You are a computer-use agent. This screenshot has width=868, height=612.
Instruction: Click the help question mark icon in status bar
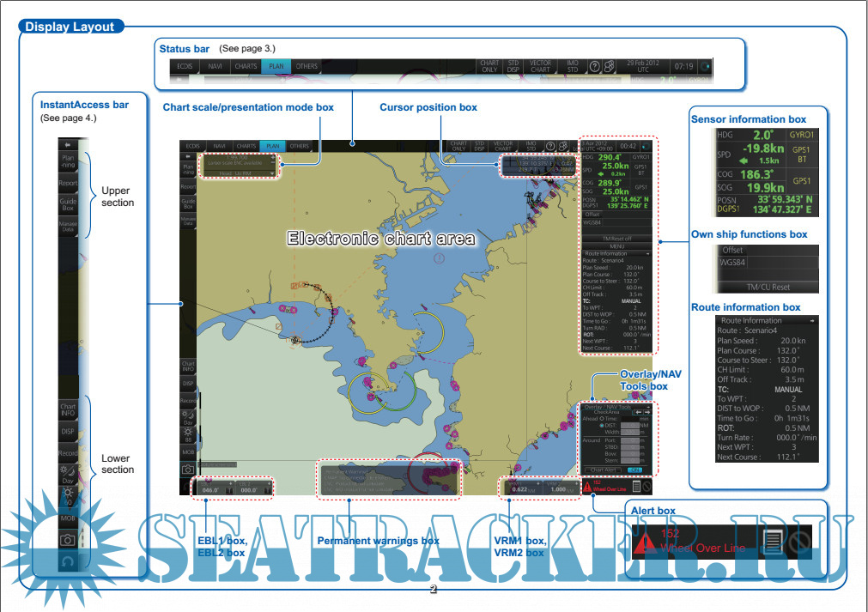594,67
